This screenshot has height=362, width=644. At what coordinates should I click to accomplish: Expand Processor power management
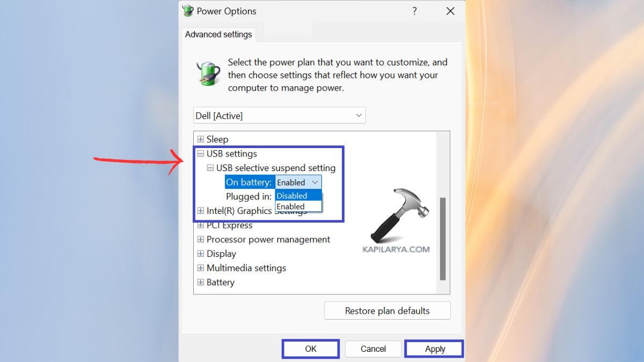tap(201, 239)
